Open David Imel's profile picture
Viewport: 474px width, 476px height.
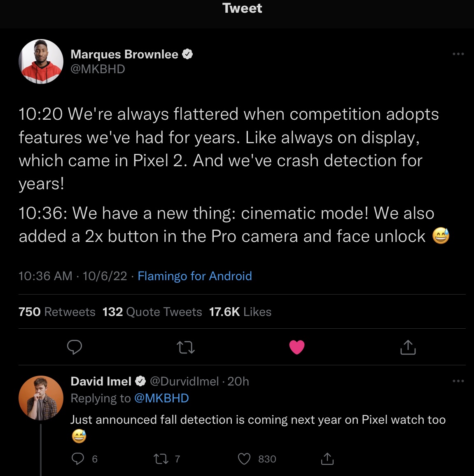41,398
